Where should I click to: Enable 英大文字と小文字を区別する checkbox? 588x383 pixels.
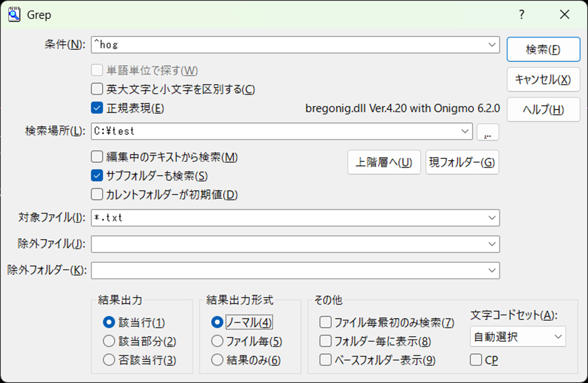(97, 89)
